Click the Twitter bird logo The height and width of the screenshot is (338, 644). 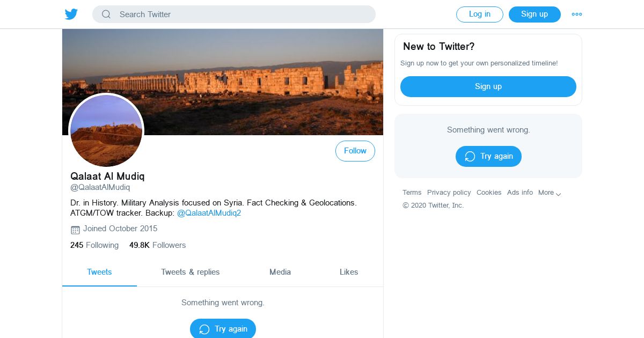pyautogui.click(x=71, y=14)
